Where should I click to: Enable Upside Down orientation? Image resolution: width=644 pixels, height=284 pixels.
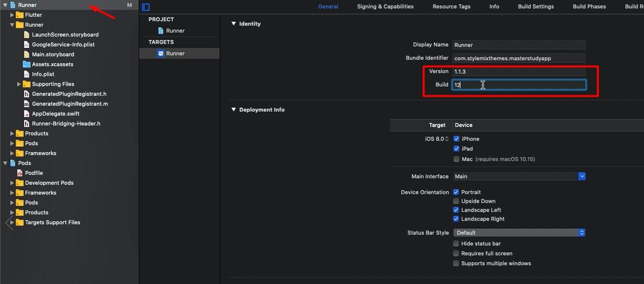456,201
